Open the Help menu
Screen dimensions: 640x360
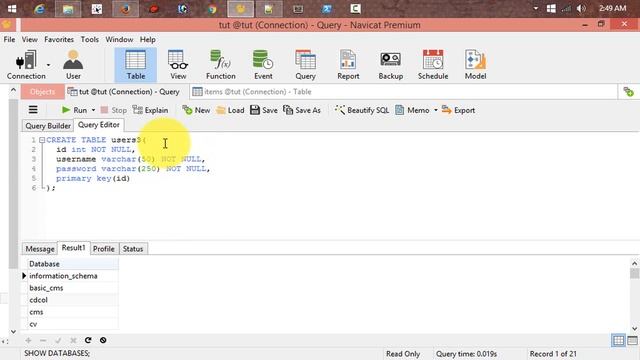[x=147, y=40]
